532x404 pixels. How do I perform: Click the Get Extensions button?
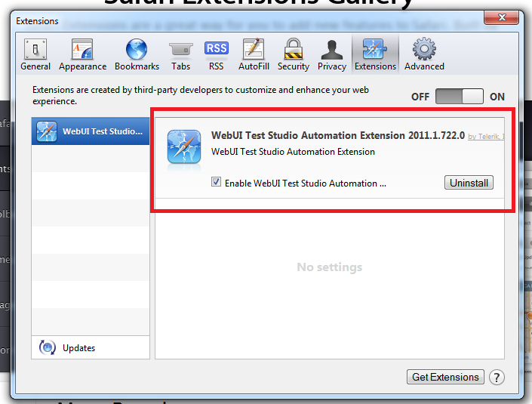click(x=445, y=377)
